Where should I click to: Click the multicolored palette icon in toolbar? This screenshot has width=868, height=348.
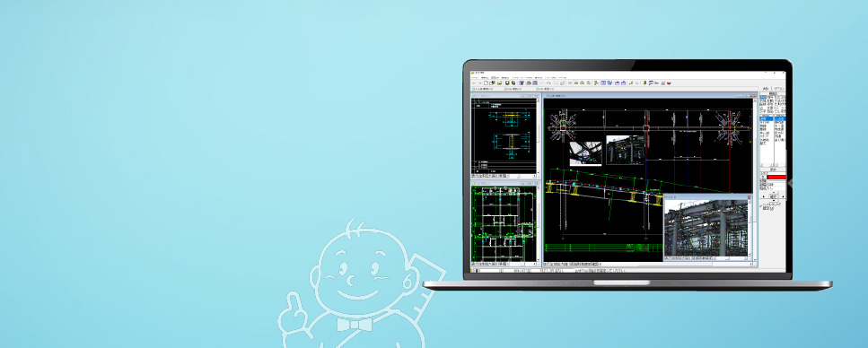coord(669,83)
